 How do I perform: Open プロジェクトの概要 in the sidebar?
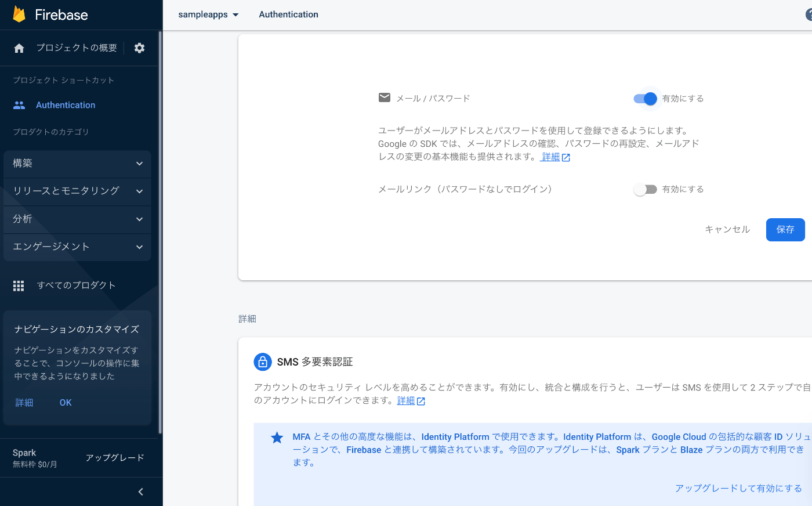coord(77,48)
